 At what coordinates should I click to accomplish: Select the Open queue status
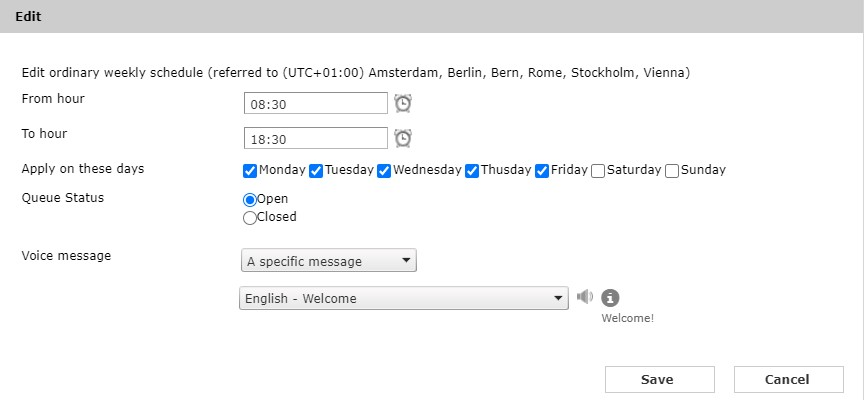(x=250, y=199)
